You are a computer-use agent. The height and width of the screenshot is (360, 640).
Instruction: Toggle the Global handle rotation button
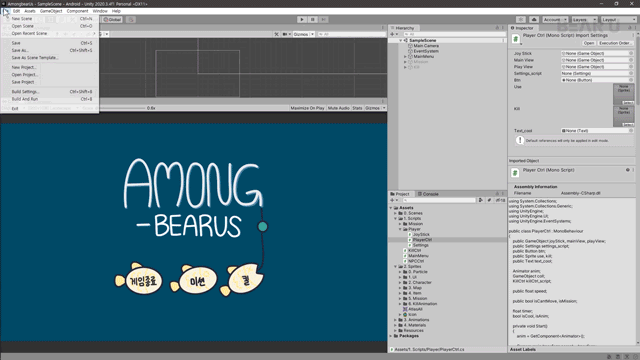[112, 20]
